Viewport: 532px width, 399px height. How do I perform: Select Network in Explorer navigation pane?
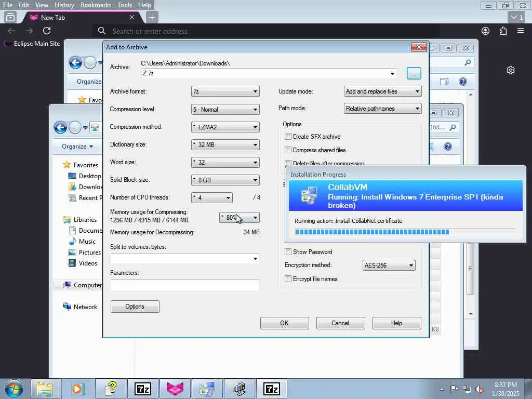(x=80, y=307)
